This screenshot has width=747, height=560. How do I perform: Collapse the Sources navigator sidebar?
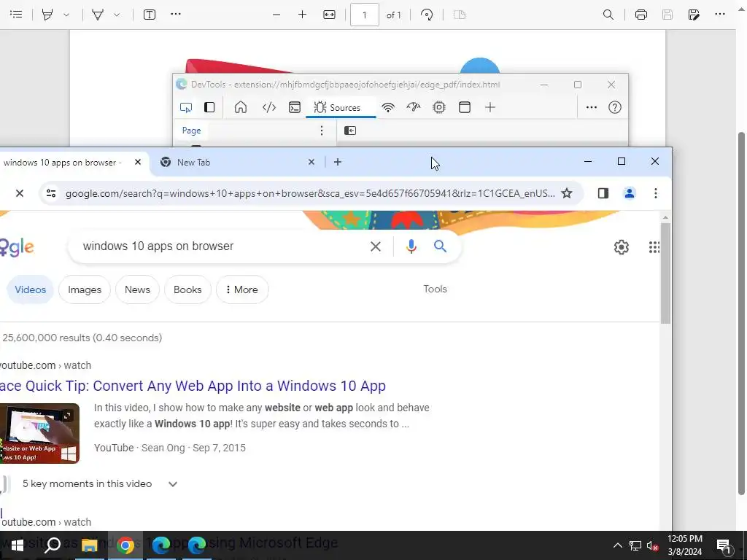(x=350, y=131)
